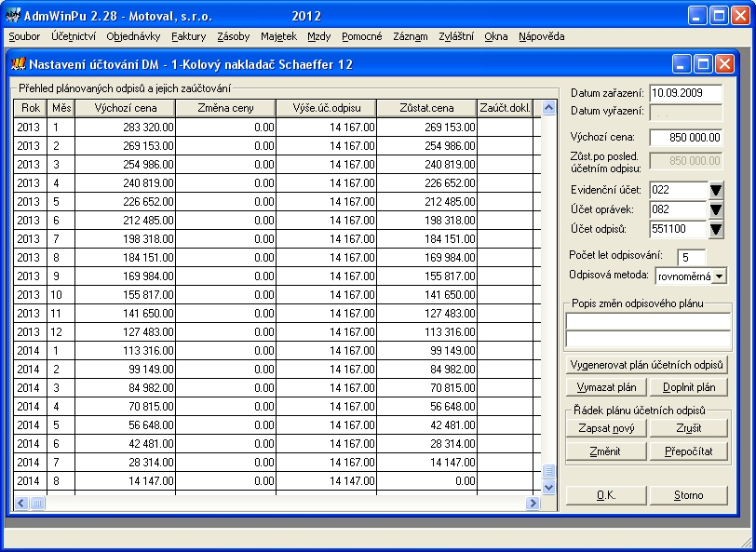The width and height of the screenshot is (756, 552).
Task: Select cell 283 320.00 in Výchozí cena
Action: 126,128
